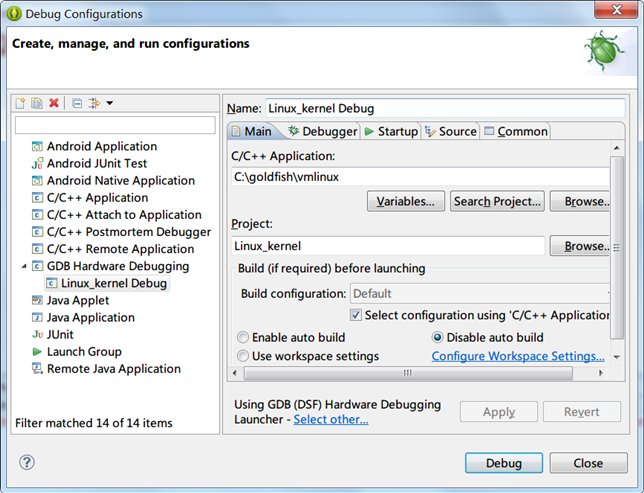Viewport: 644px width, 493px height.
Task: Click the horizontal scrollbar in Main tab
Action: 408,373
